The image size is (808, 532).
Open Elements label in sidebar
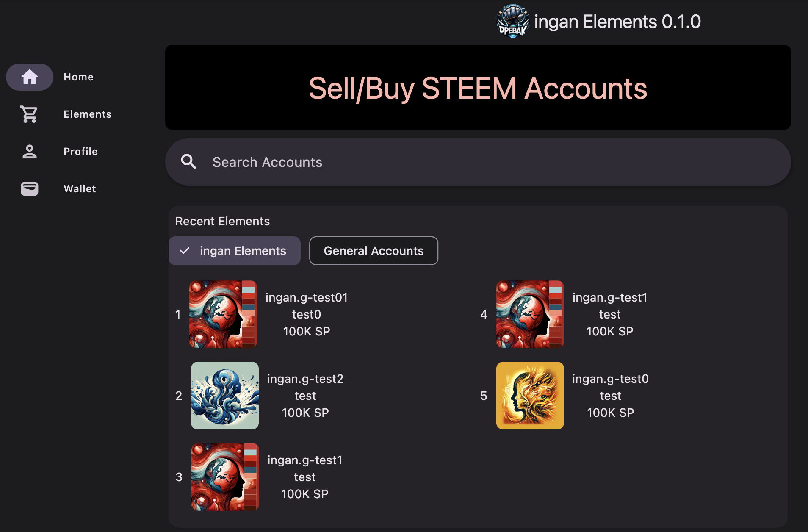pos(88,114)
